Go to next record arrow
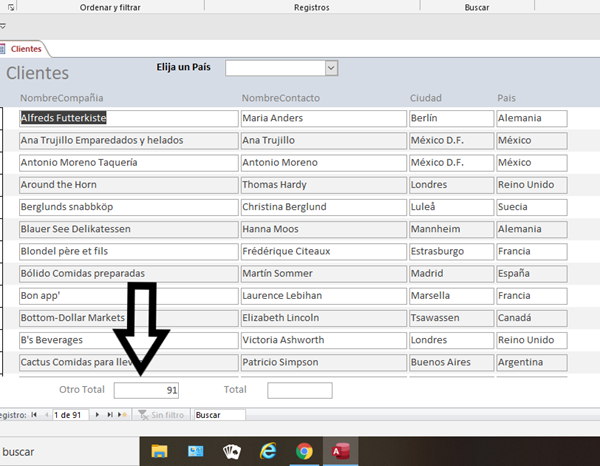The image size is (600, 466). 96,414
